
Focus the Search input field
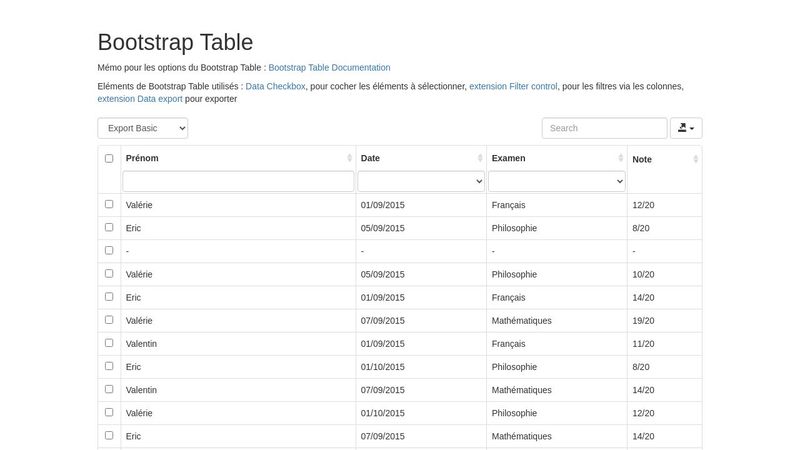(604, 128)
